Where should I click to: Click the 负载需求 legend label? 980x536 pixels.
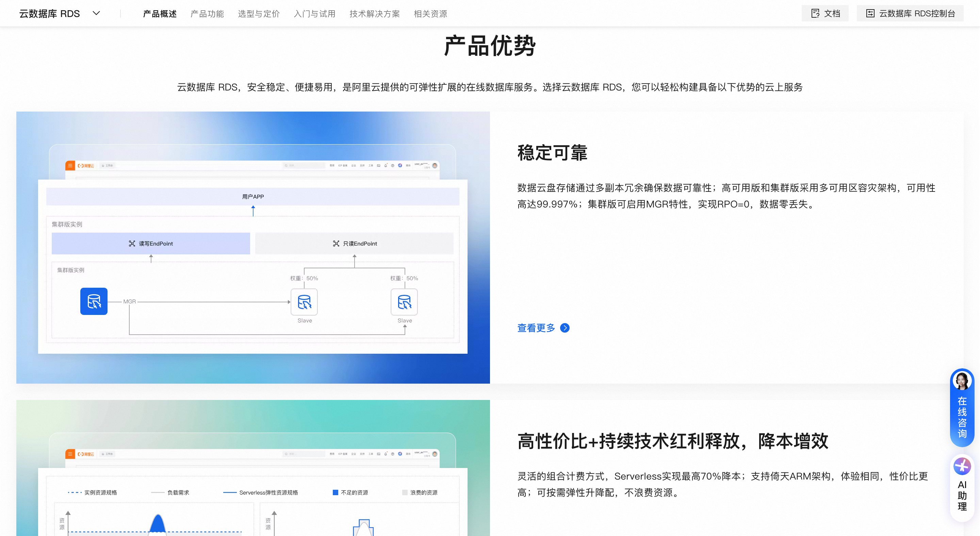tap(178, 492)
